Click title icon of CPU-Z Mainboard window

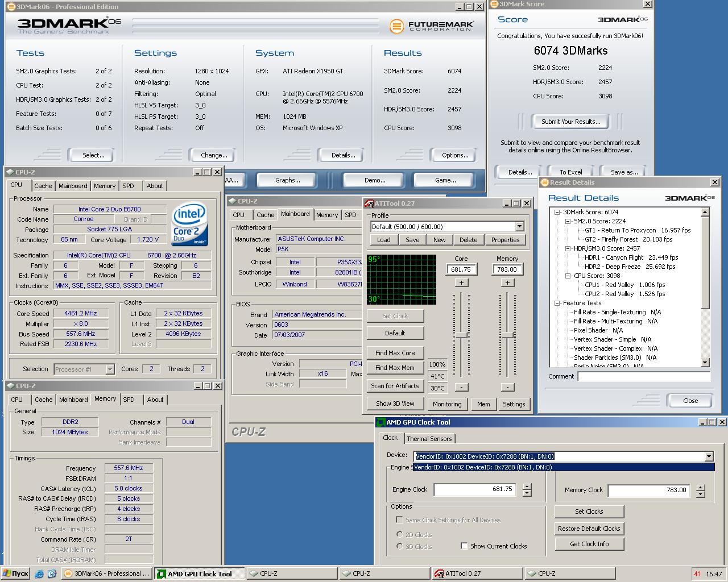pos(232,201)
